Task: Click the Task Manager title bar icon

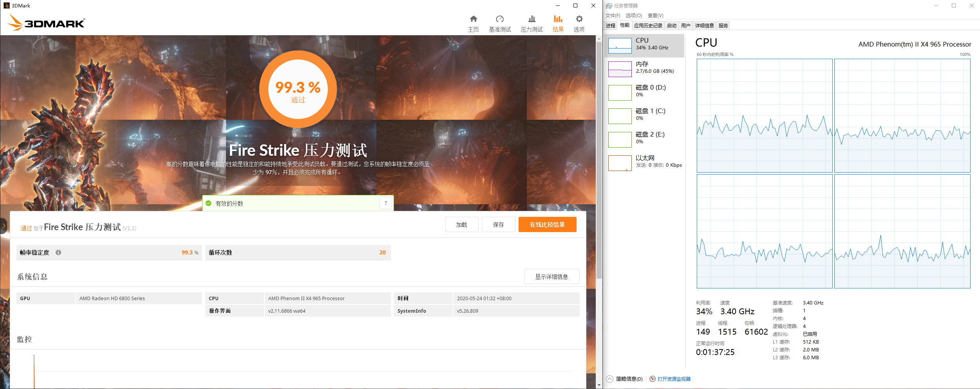Action: click(609, 5)
